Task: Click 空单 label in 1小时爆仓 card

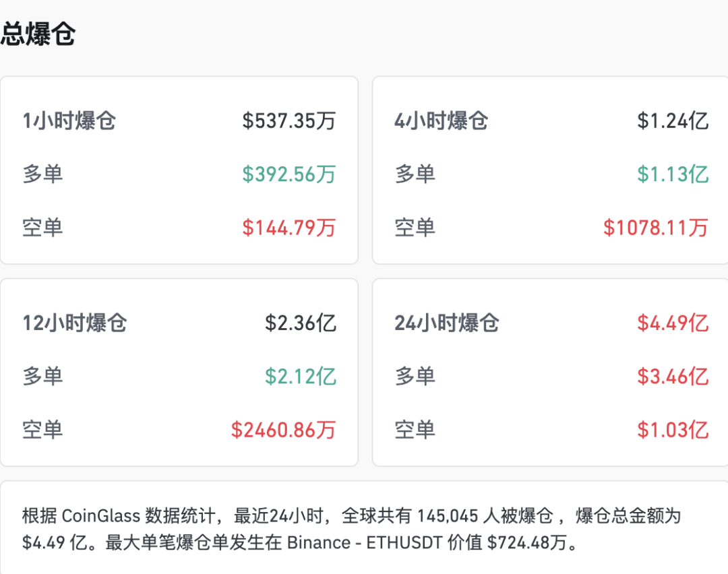Action: tap(42, 227)
